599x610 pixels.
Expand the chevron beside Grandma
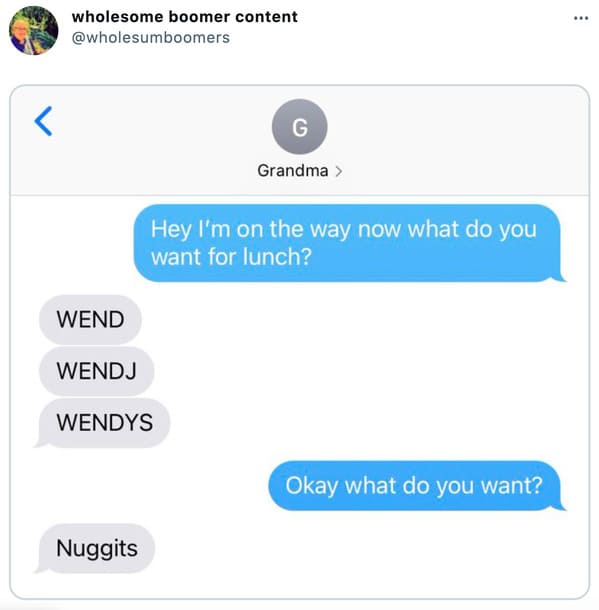pos(339,171)
